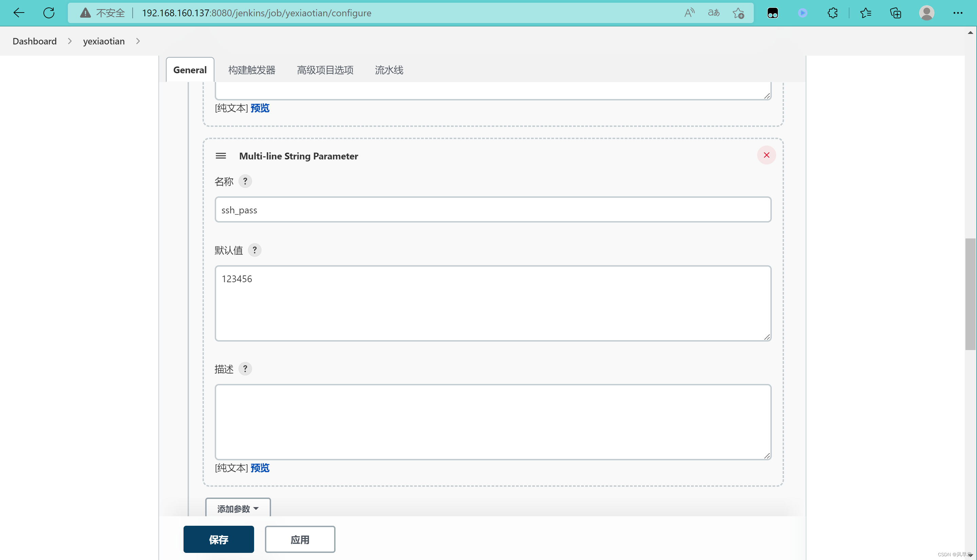
Task: Open the not-secure warning icon
Action: (x=85, y=13)
